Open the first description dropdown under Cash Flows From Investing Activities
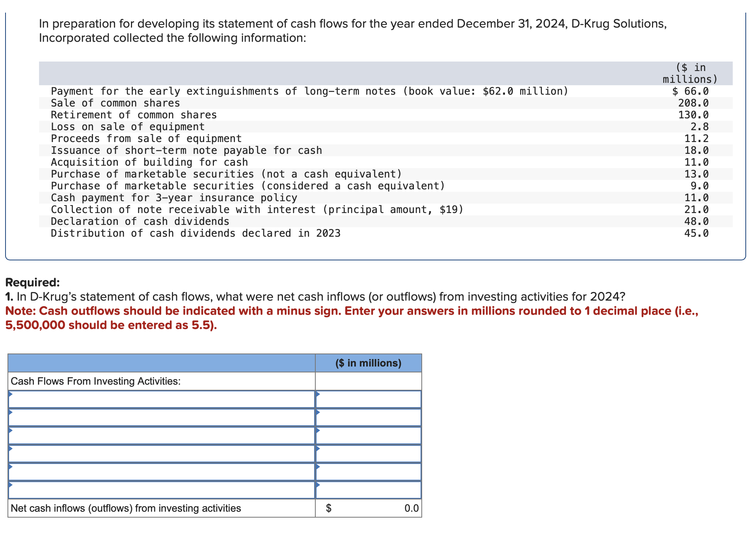This screenshot has width=756, height=533. [161, 399]
